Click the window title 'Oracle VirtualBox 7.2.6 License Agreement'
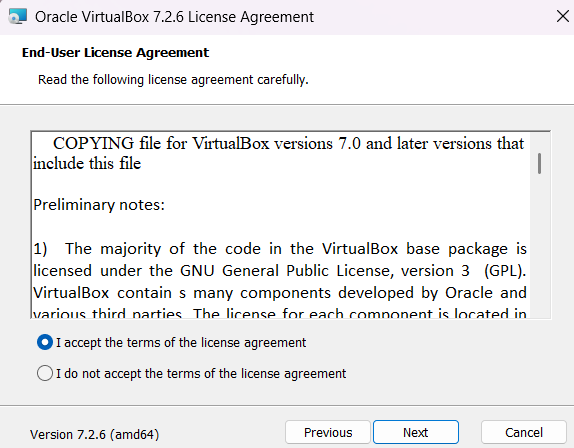 click(x=174, y=17)
